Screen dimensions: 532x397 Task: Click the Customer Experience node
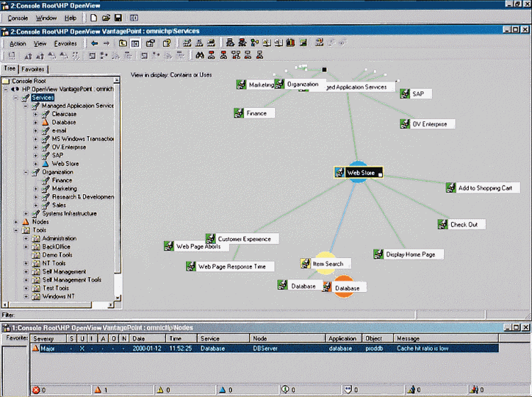(x=243, y=239)
